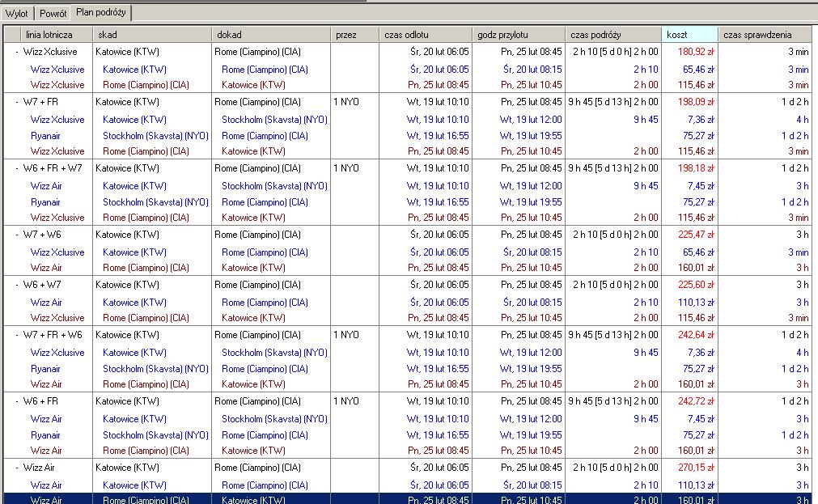Screen dimensions: 818x504
Task: Click 3 min check time in first group header
Action: pyautogui.click(x=798, y=52)
